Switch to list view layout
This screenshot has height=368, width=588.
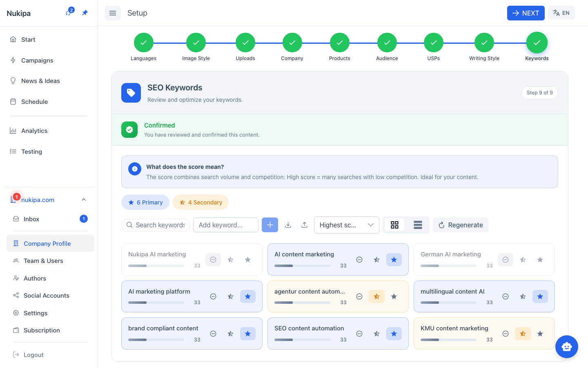[x=418, y=225]
